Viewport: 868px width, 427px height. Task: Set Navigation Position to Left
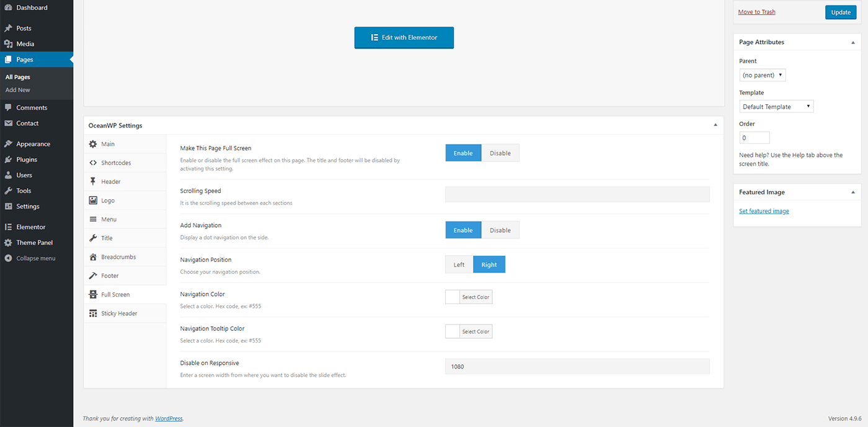[459, 265]
